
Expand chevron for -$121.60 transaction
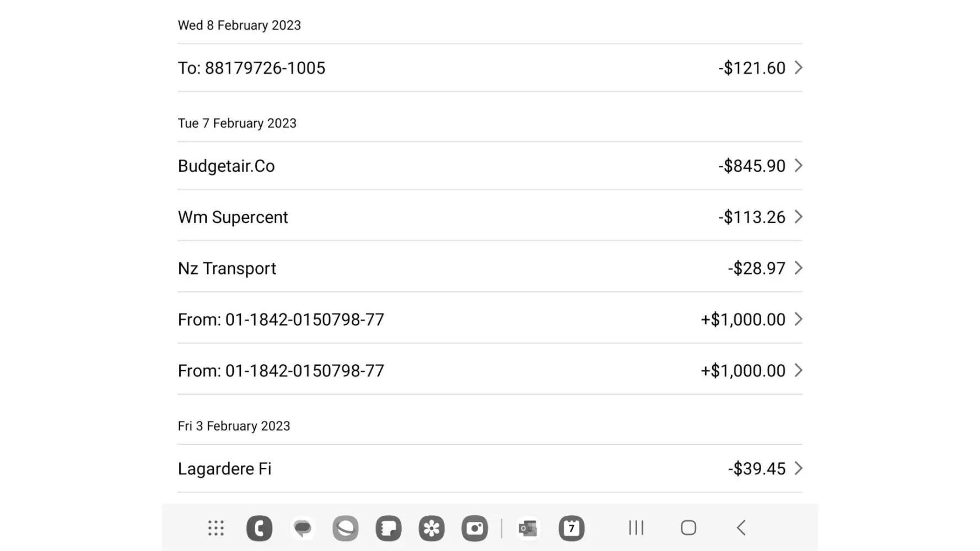click(798, 68)
